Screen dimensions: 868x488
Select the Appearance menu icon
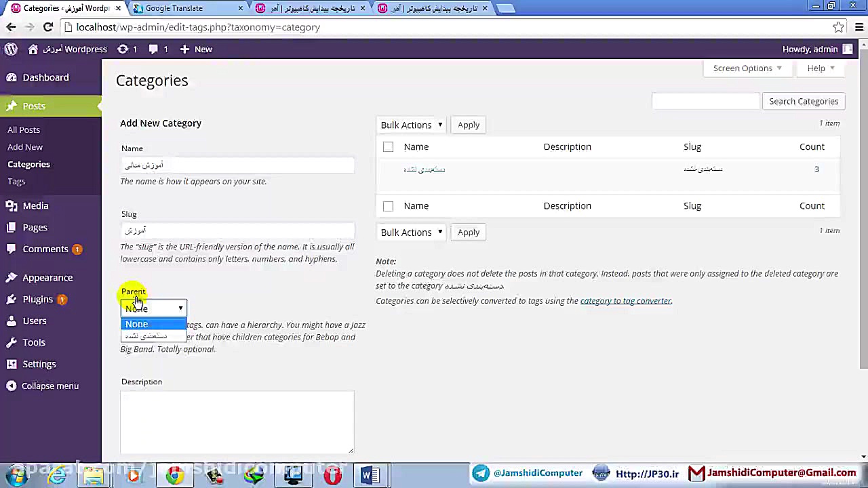pos(12,277)
